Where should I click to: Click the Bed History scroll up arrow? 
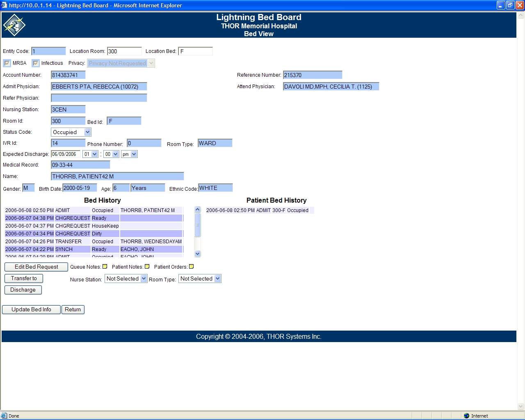click(x=198, y=210)
